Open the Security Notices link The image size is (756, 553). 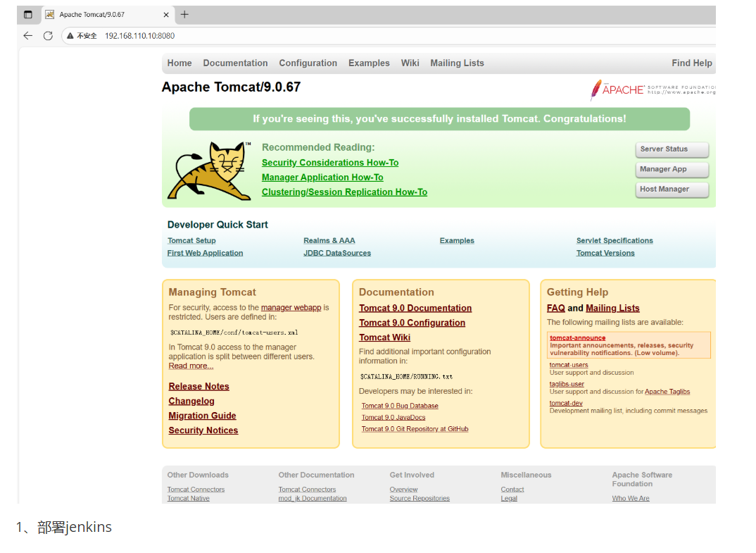tap(203, 430)
